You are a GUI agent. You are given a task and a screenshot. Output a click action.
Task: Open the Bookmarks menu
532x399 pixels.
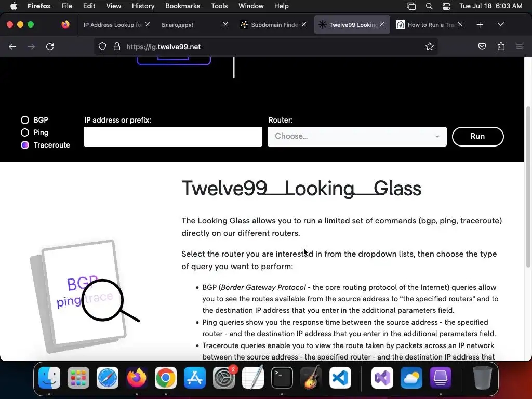pos(182,6)
